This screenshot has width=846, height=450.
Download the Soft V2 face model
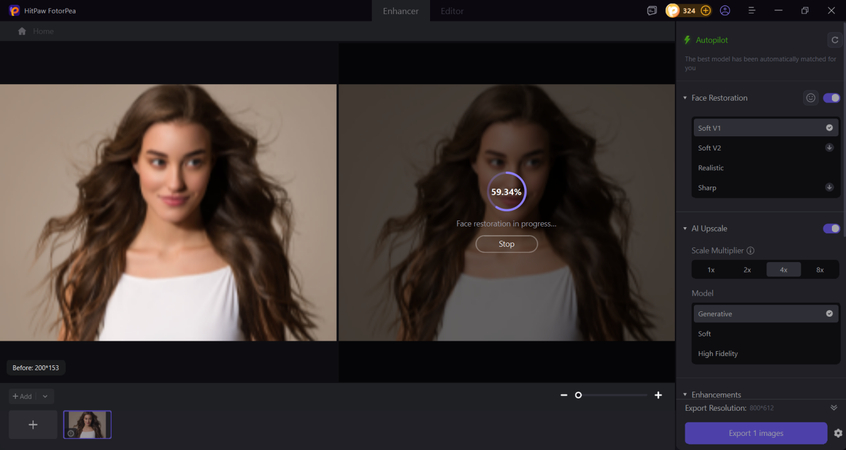pos(829,148)
